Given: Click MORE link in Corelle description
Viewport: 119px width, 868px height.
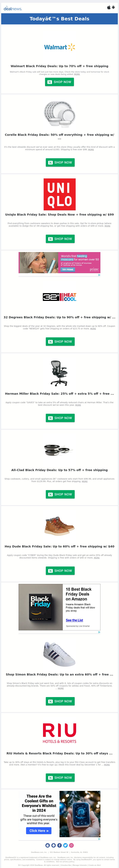Looking at the screenshot, I should tap(91, 150).
